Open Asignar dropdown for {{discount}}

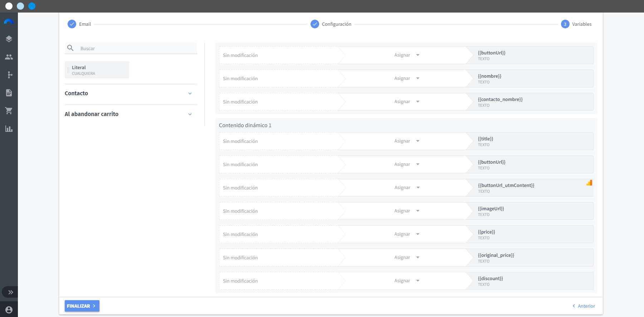(407, 281)
